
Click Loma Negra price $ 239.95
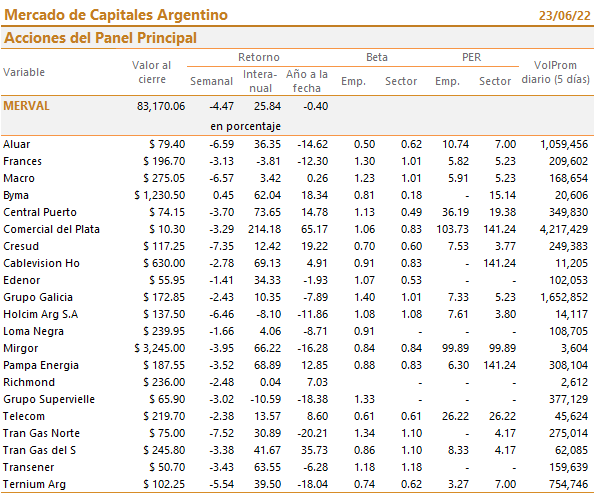(164, 331)
